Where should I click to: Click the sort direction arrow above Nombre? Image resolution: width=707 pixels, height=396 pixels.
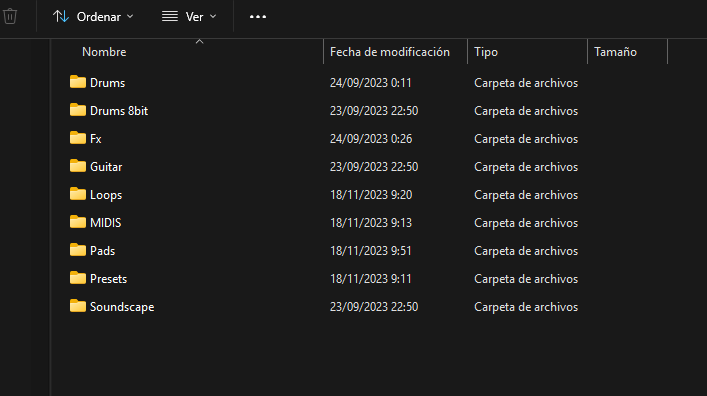pos(199,41)
